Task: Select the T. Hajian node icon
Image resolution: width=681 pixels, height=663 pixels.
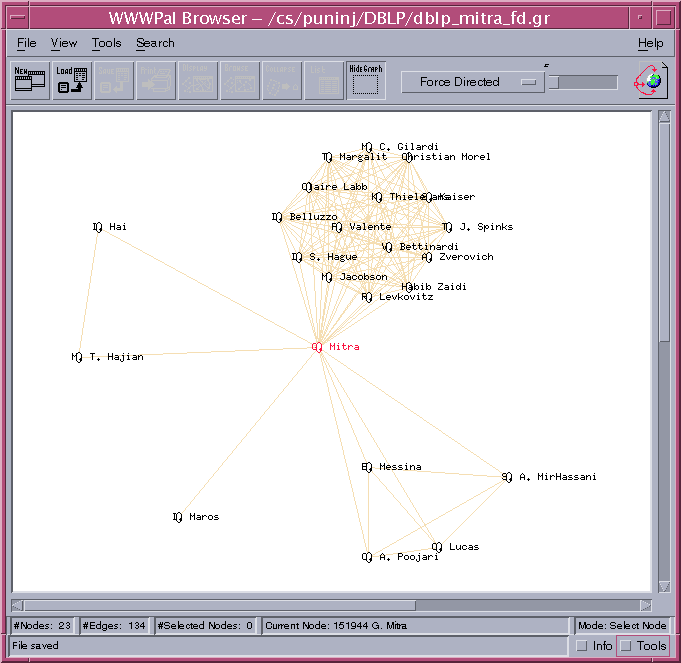Action: pos(77,357)
